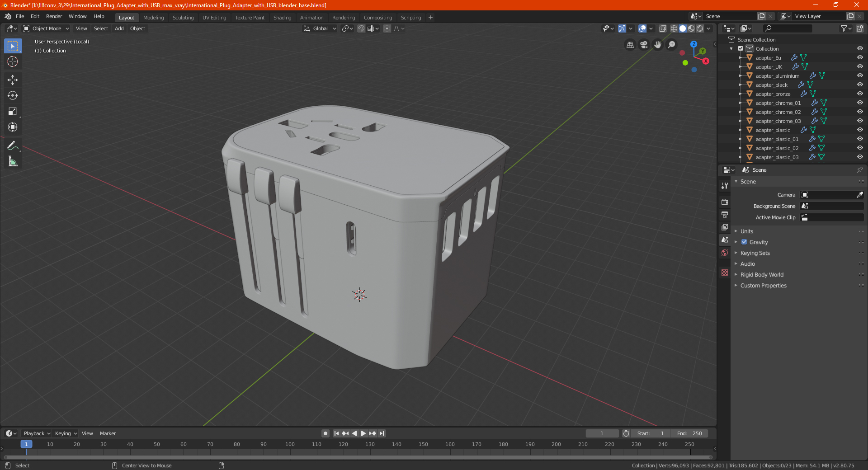Switch to the Shading workspace tab

coord(282,18)
